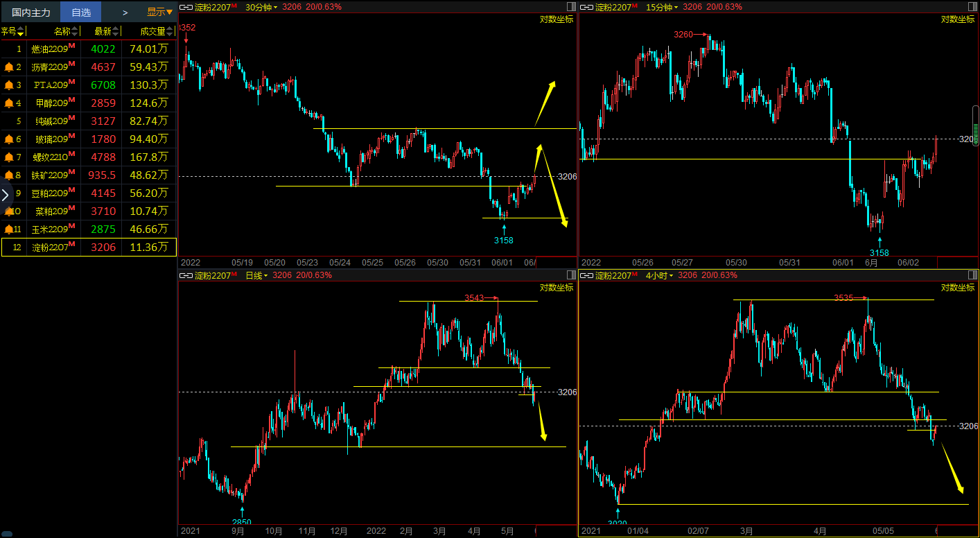Click the alert bell on the PTA209 row

[8, 85]
